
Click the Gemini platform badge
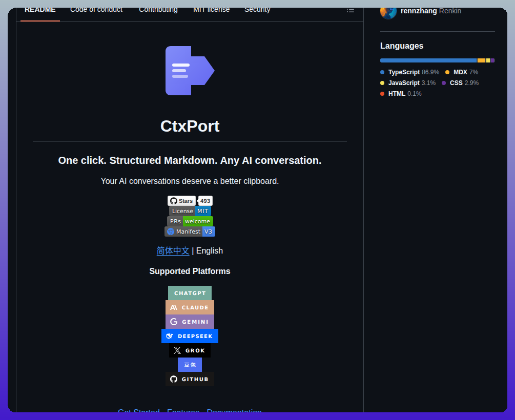(190, 322)
